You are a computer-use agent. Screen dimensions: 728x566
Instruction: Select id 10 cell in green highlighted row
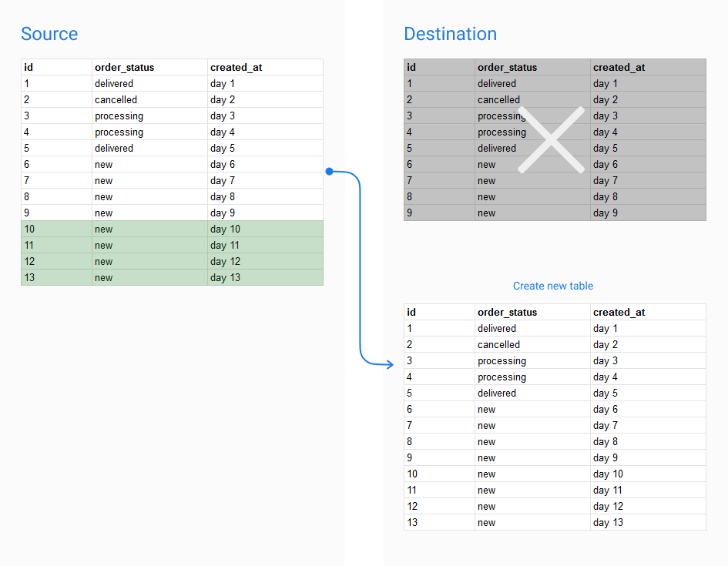pos(57,229)
